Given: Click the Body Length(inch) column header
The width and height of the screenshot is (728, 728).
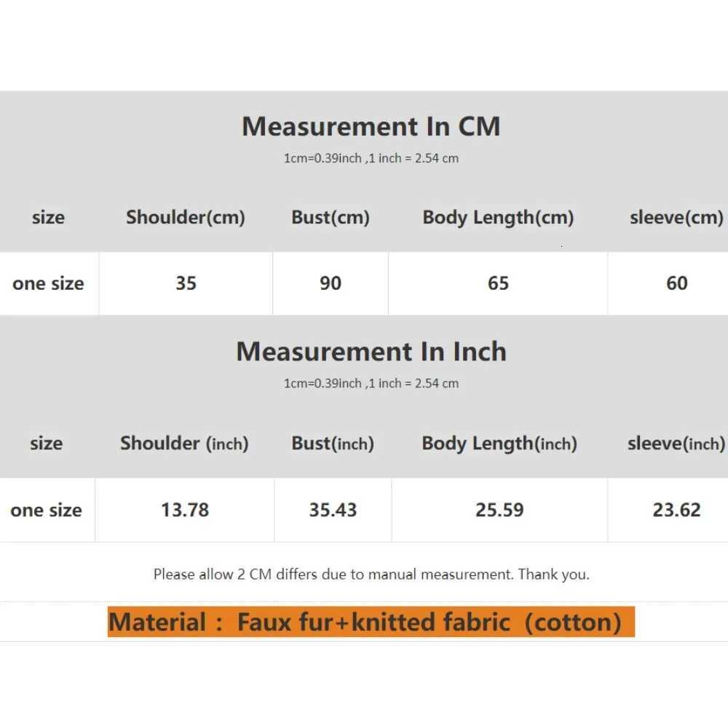Looking at the screenshot, I should (x=499, y=443).
